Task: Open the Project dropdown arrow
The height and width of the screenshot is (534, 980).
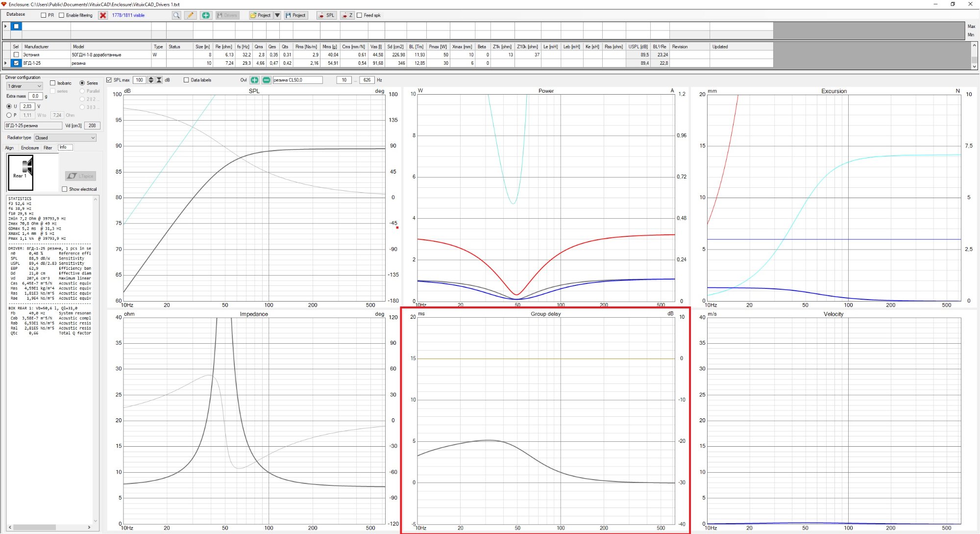Action: pyautogui.click(x=277, y=15)
